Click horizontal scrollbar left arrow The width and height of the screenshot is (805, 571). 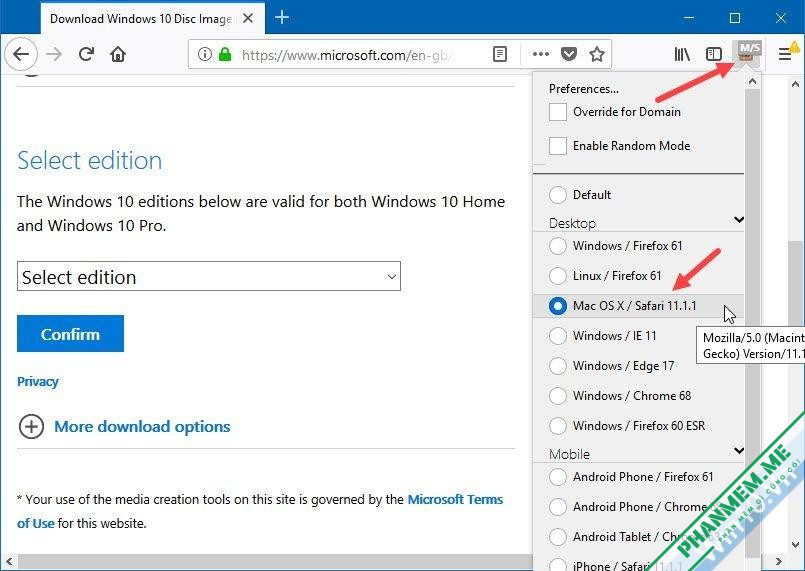tap(9, 562)
